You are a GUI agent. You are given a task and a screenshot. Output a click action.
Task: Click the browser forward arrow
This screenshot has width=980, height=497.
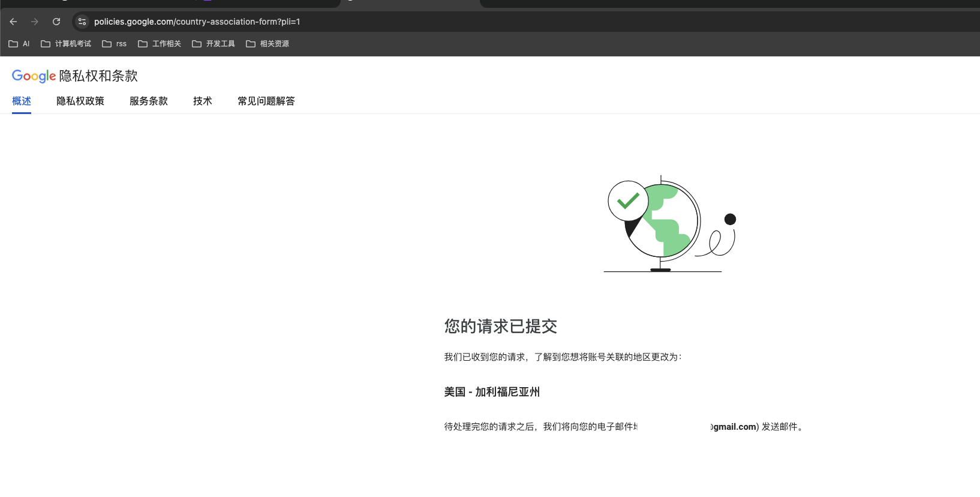(x=35, y=22)
